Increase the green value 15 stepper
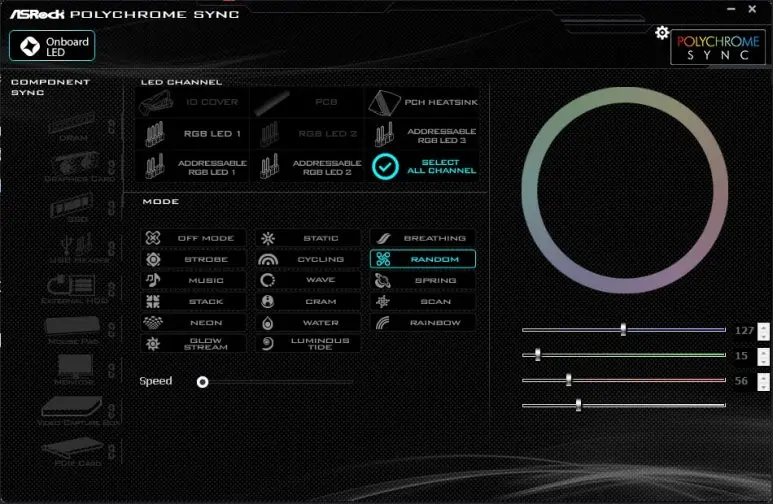 pos(763,352)
